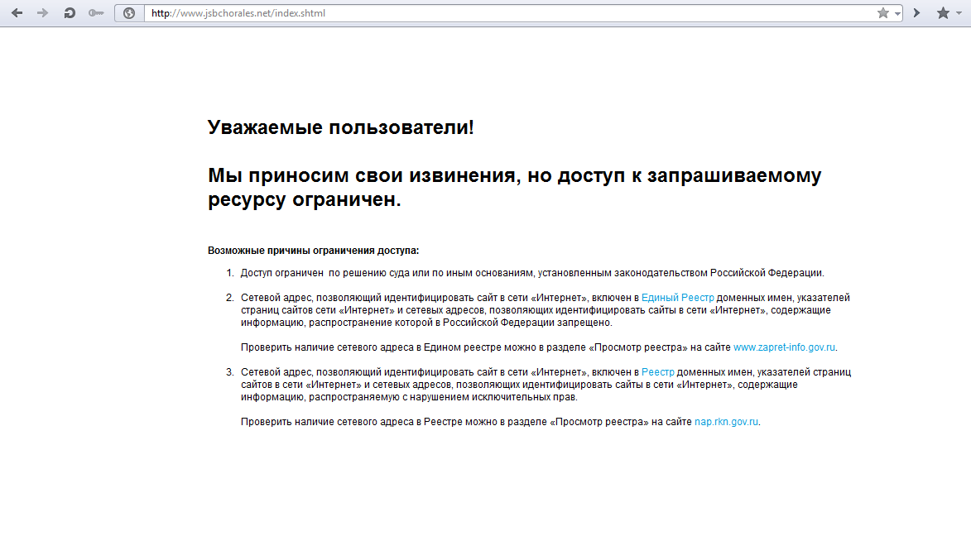
Task: Open the Единый Реестр link
Action: pos(677,298)
